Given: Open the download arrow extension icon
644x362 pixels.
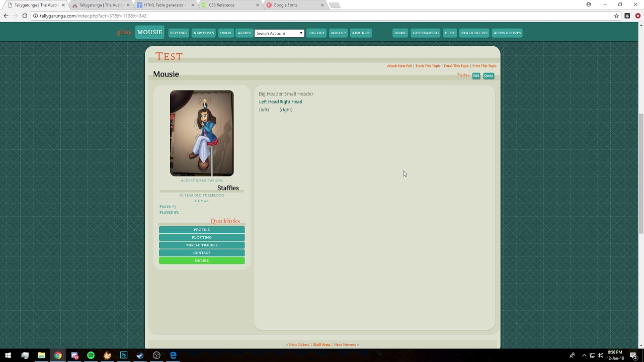Looking at the screenshot, I should (627, 16).
